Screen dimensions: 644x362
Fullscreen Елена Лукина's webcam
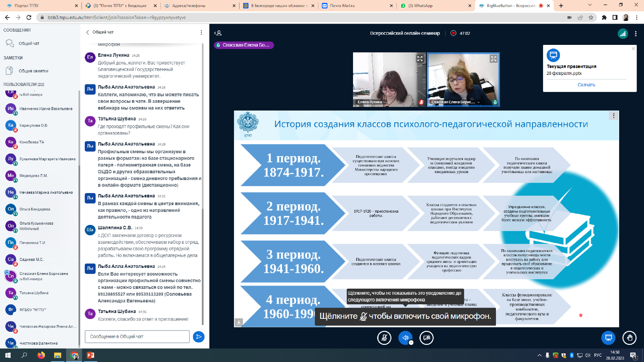coord(420,59)
